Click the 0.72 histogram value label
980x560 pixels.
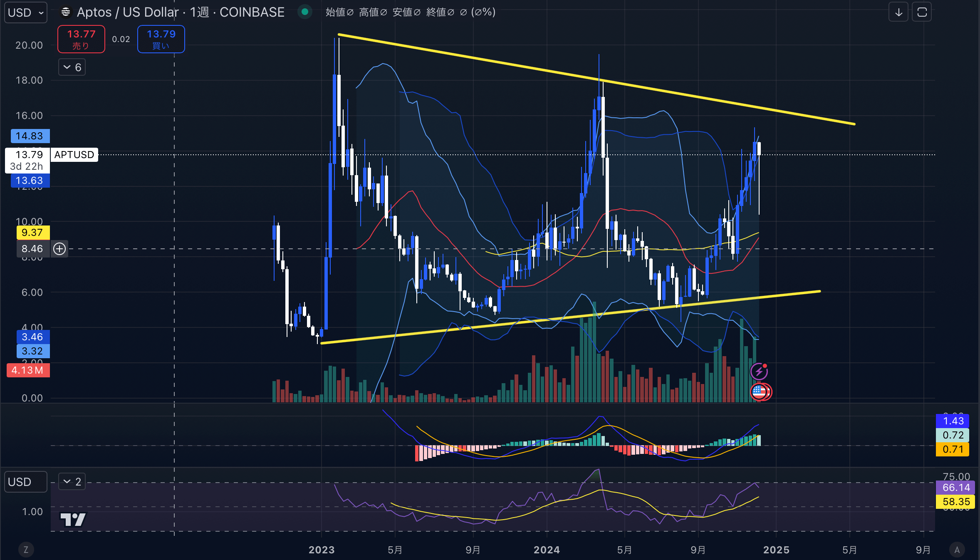point(953,435)
